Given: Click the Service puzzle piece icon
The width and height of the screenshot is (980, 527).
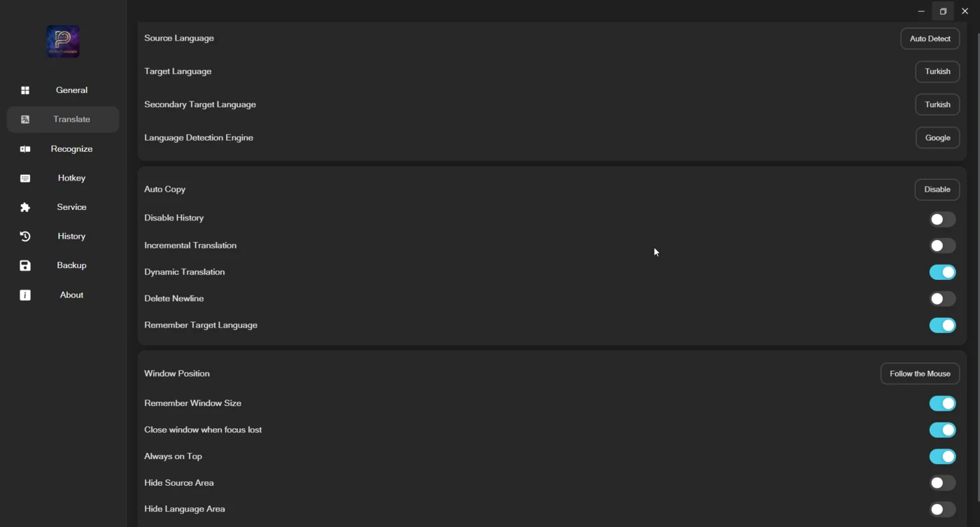Looking at the screenshot, I should pyautogui.click(x=25, y=208).
